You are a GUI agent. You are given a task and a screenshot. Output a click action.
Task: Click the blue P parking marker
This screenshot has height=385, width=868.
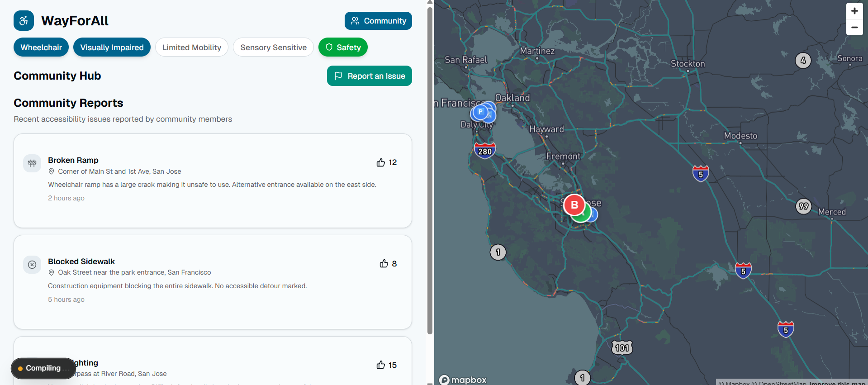[480, 112]
